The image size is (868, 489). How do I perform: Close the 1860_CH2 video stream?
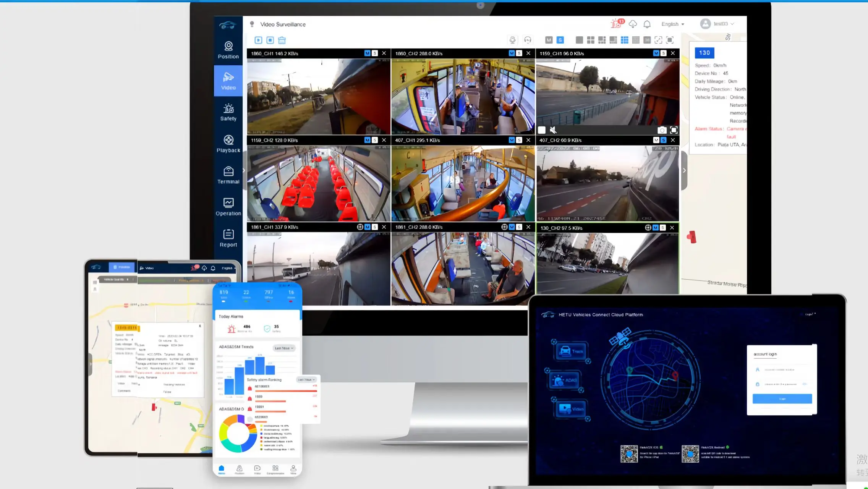[528, 53]
